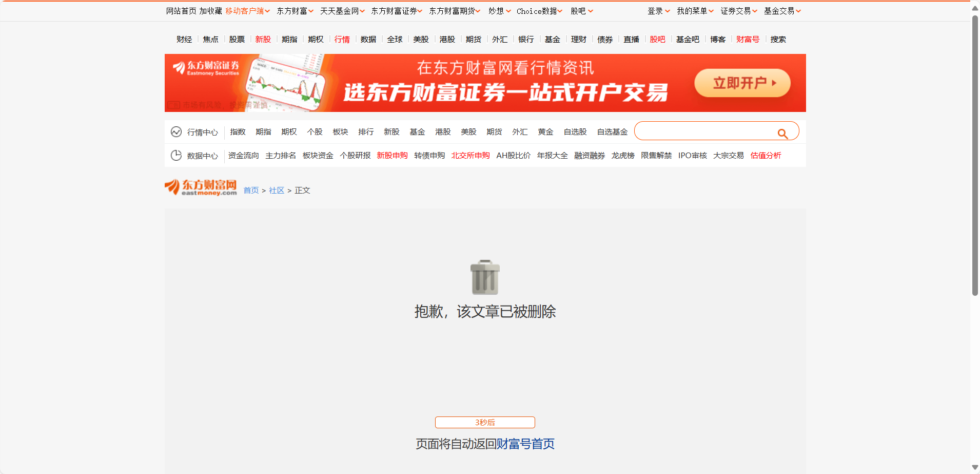Click the 网站首页 link

click(x=181, y=11)
